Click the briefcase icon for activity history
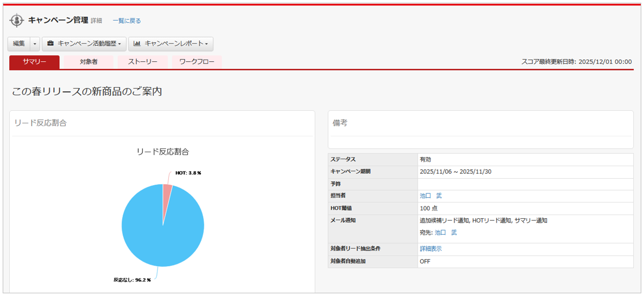Screen dimensions: 644x296 click(50, 44)
